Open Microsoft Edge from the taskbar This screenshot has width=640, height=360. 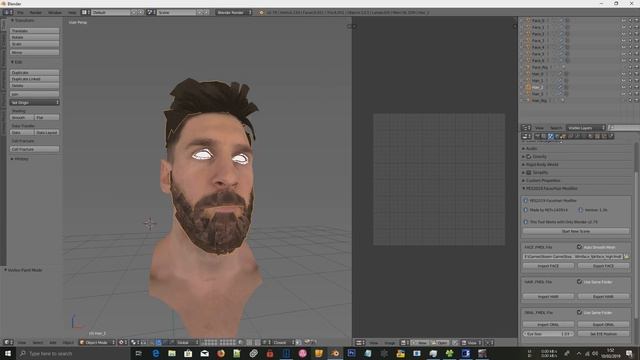[156, 353]
